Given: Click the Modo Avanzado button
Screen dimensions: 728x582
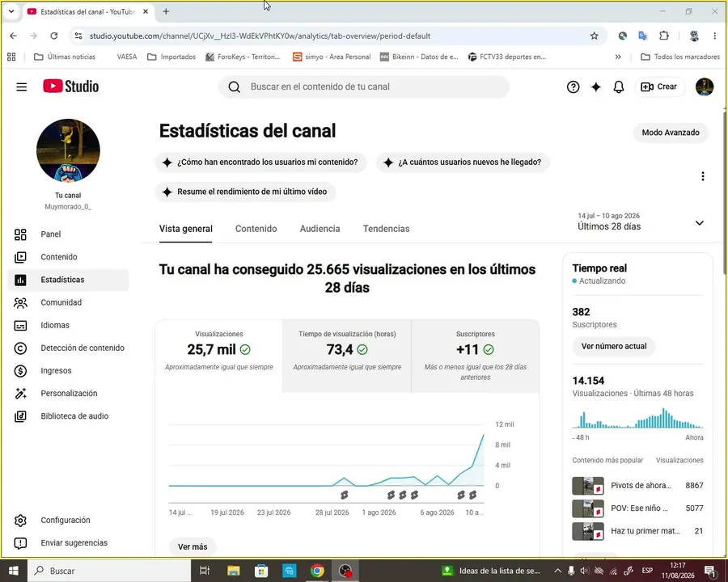Looking at the screenshot, I should (x=671, y=133).
